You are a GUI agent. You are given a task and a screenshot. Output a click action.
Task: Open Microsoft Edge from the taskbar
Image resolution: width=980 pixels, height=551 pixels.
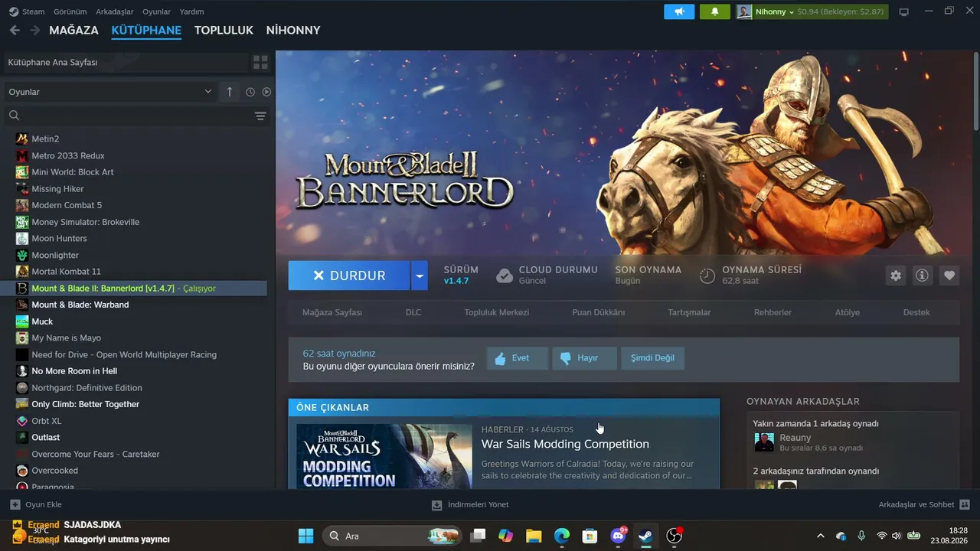[x=562, y=536]
